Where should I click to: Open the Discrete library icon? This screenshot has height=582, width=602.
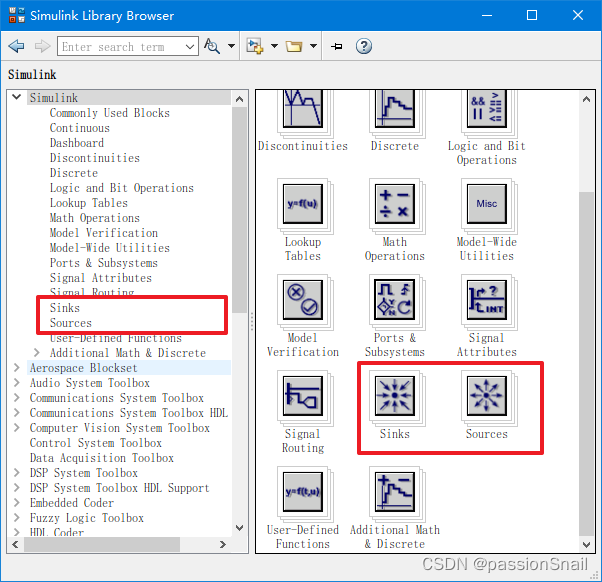click(395, 109)
